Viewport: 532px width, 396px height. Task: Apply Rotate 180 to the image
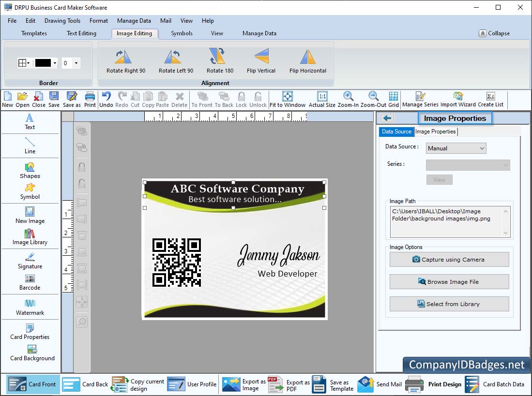point(217,56)
